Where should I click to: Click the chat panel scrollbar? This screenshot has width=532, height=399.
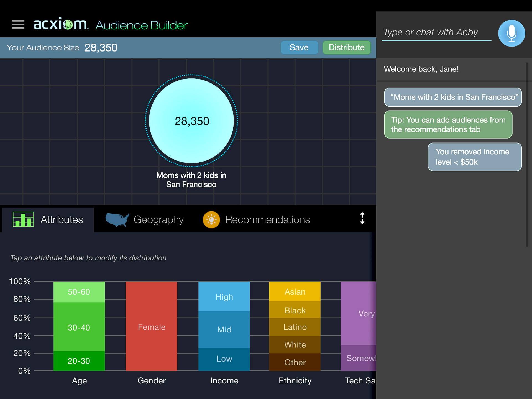[527, 155]
